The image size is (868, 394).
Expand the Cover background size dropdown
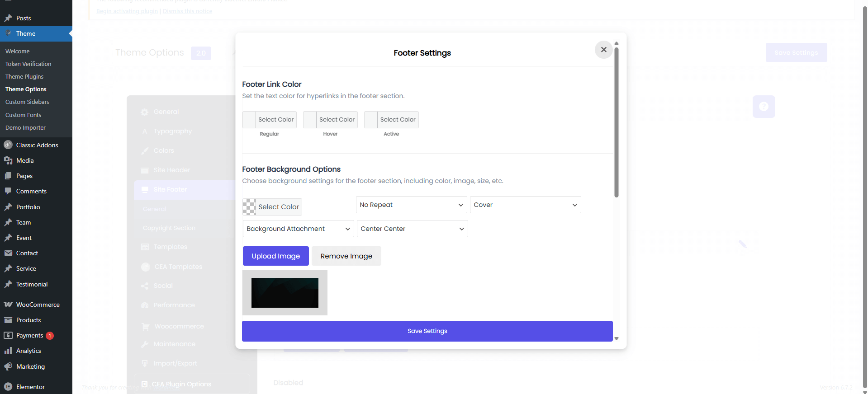525,205
